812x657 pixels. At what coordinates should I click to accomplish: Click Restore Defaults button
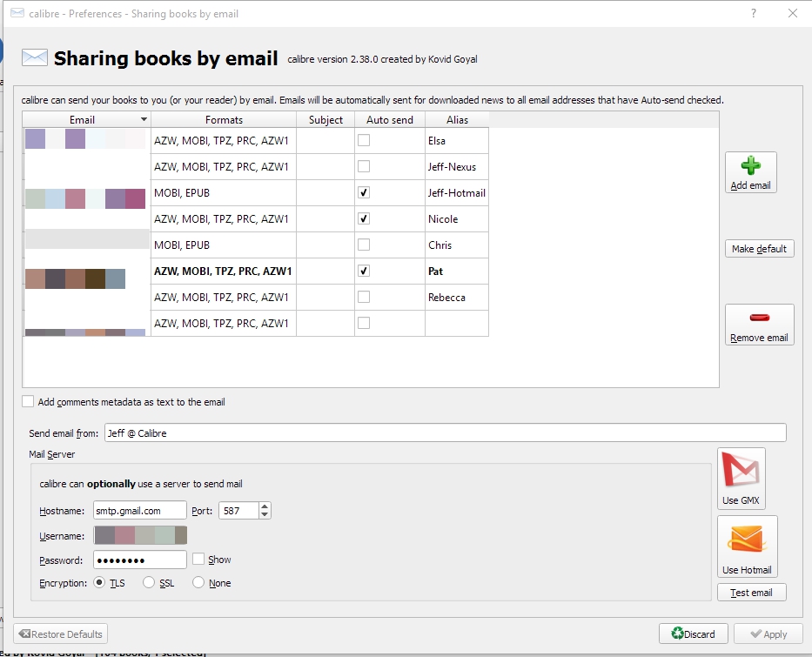click(x=61, y=634)
